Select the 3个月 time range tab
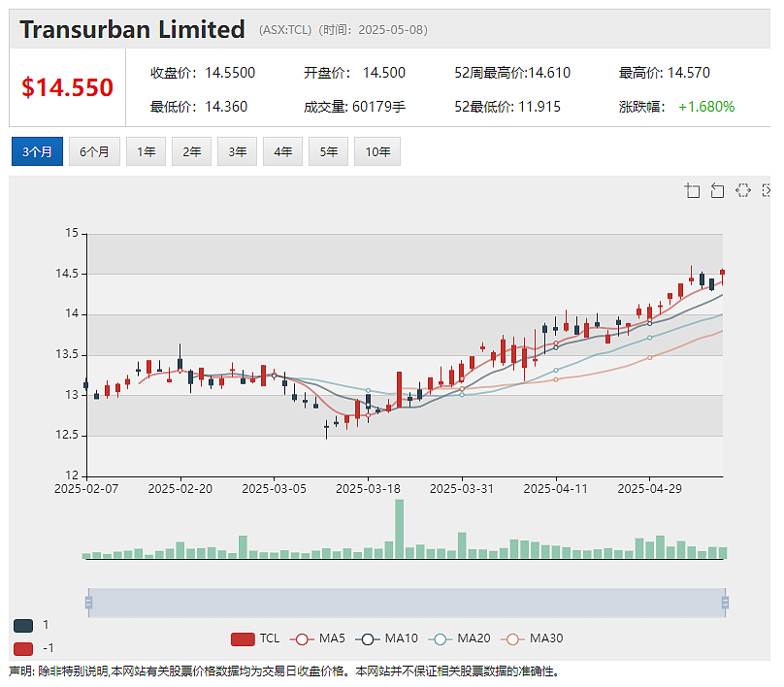784x687 pixels. [x=37, y=151]
